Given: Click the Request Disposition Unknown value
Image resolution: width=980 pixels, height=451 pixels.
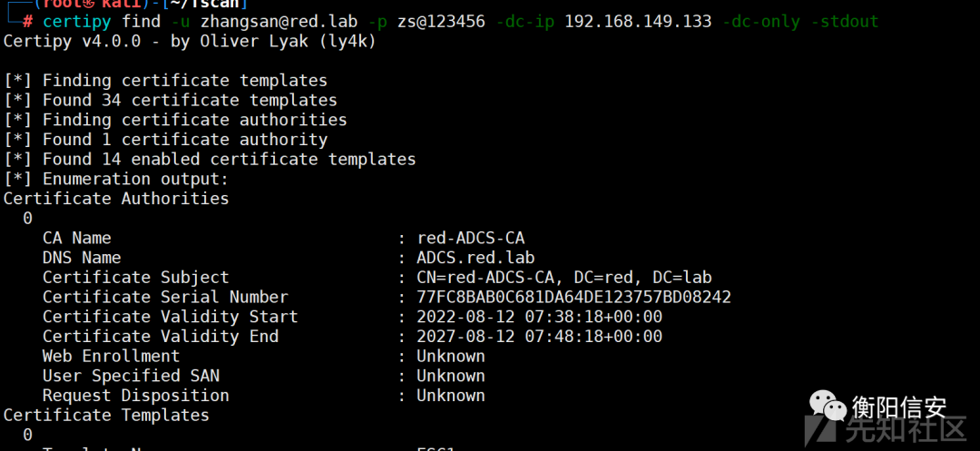Looking at the screenshot, I should click(x=451, y=396).
